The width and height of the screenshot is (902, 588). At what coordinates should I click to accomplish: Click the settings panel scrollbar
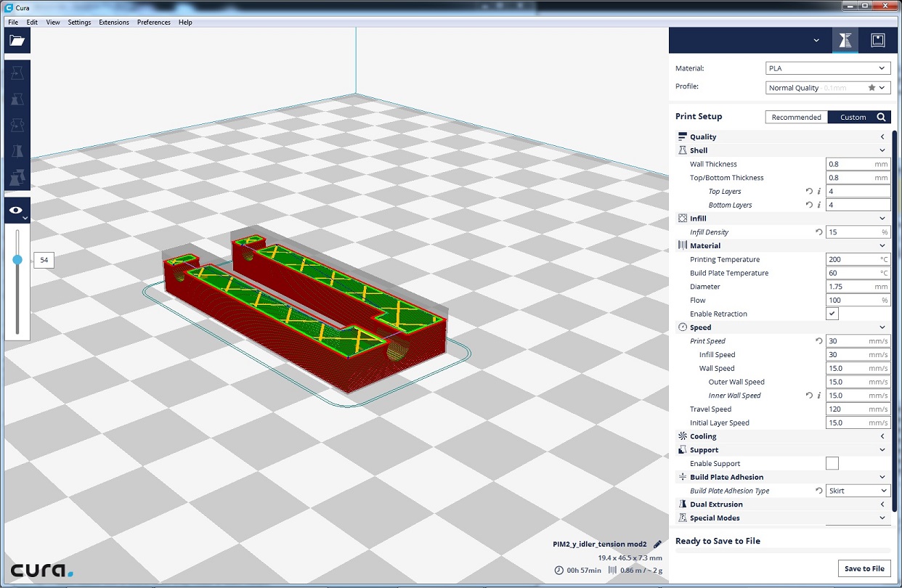pyautogui.click(x=895, y=319)
